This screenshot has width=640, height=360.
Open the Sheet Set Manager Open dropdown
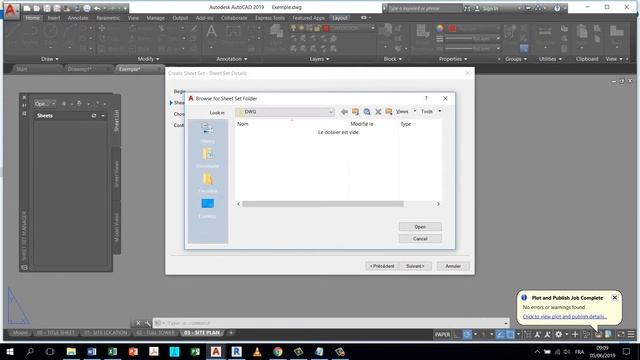(44, 104)
